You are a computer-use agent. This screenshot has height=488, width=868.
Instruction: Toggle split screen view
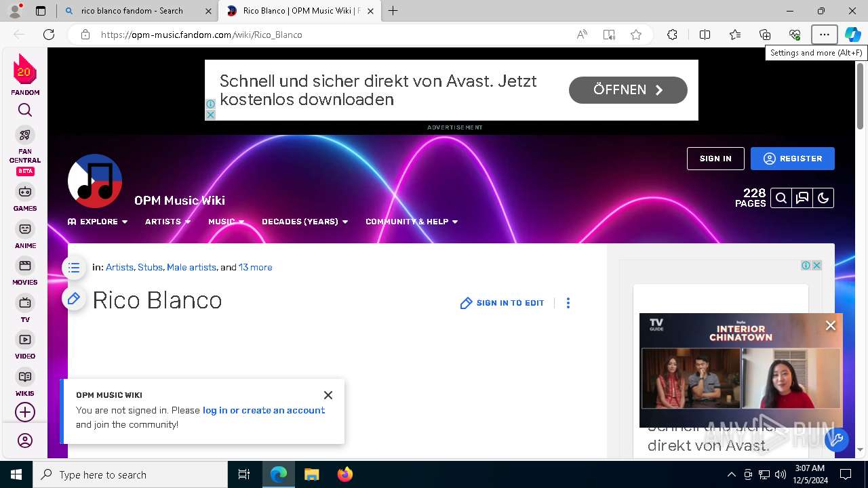tap(705, 35)
